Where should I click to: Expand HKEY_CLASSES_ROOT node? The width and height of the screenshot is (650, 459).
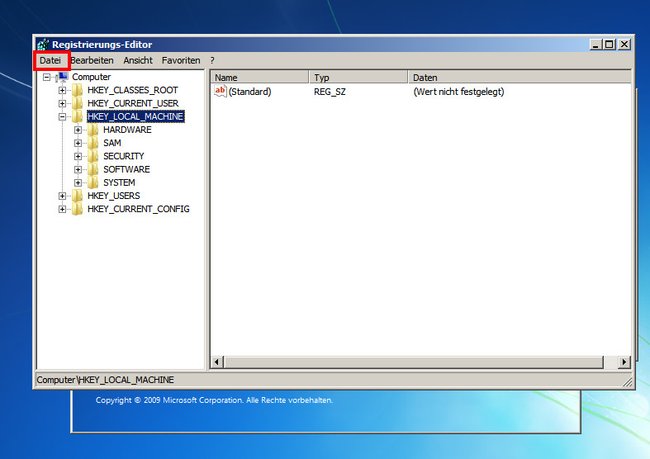click(62, 90)
